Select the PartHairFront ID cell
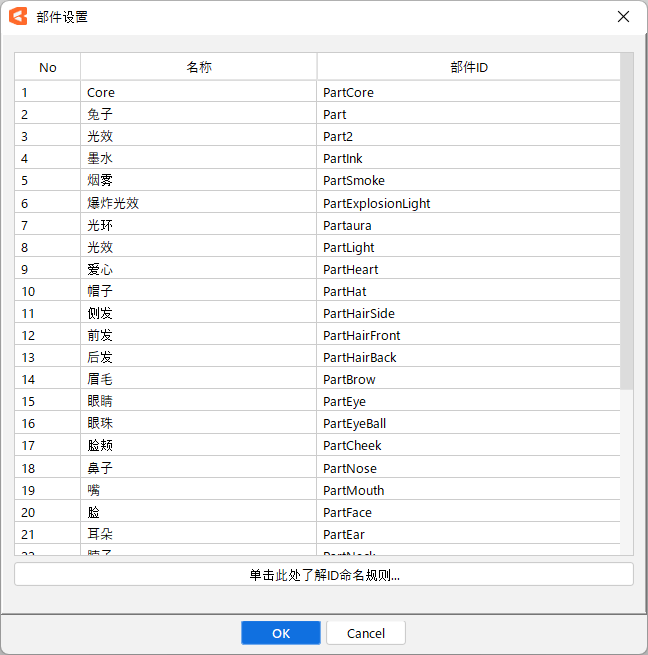Image resolution: width=648 pixels, height=655 pixels. tap(468, 335)
